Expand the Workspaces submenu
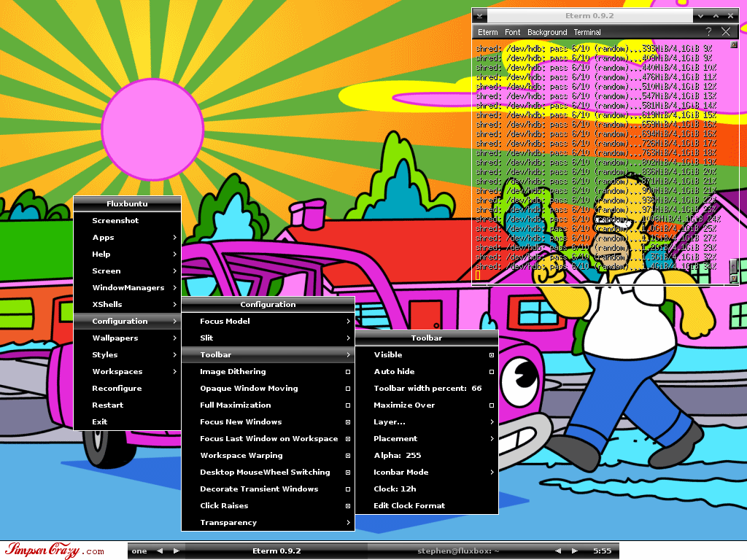Viewport: 747px width, 560px height. (x=127, y=371)
